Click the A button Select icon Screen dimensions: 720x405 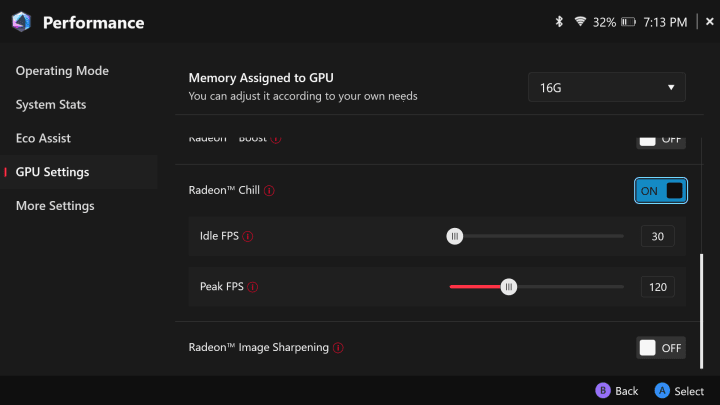[x=662, y=391]
